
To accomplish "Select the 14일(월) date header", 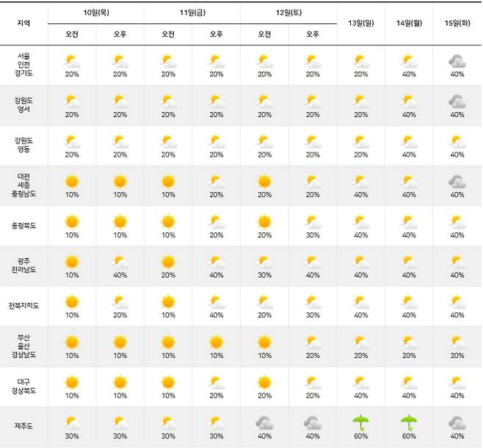I will click(409, 23).
